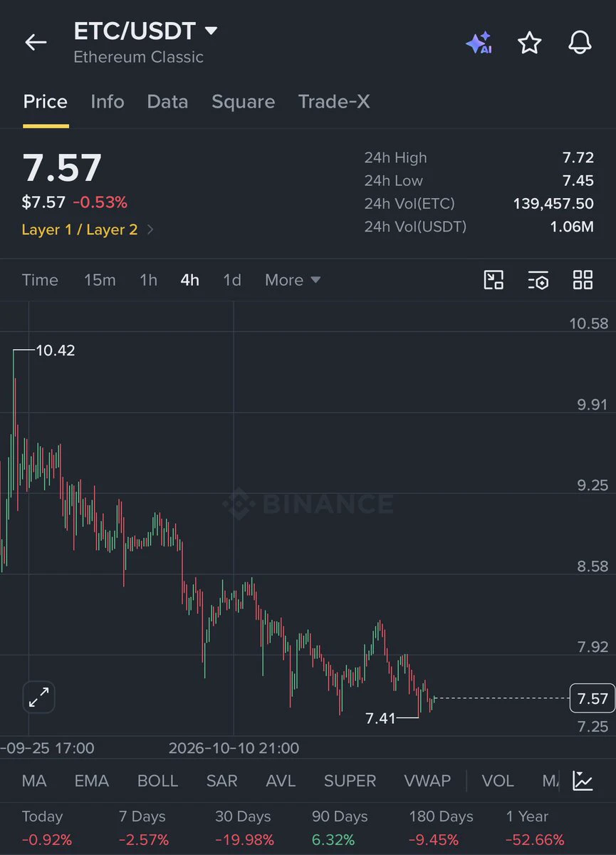Screen dimensions: 616x855
Task: Switch to the Price tab
Action: [46, 102]
